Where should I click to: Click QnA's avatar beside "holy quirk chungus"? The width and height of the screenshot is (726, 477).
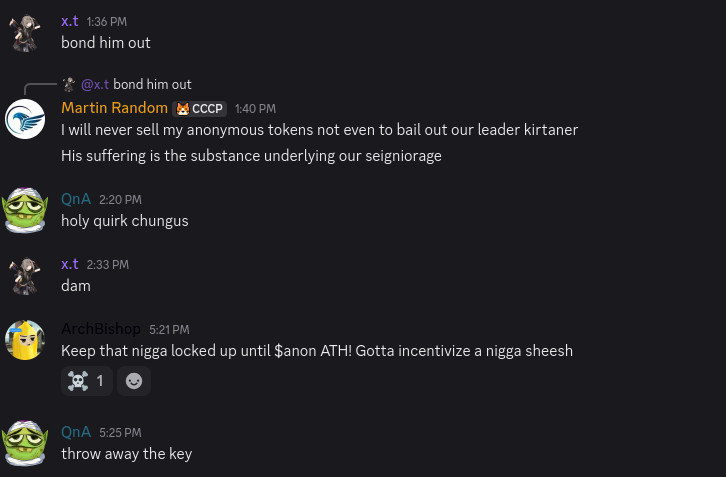[x=25, y=210]
